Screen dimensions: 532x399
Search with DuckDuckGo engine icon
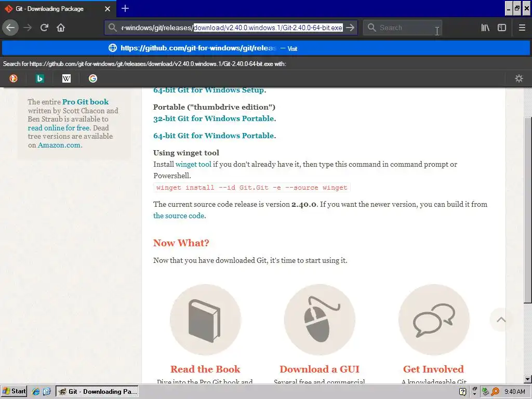(x=13, y=79)
